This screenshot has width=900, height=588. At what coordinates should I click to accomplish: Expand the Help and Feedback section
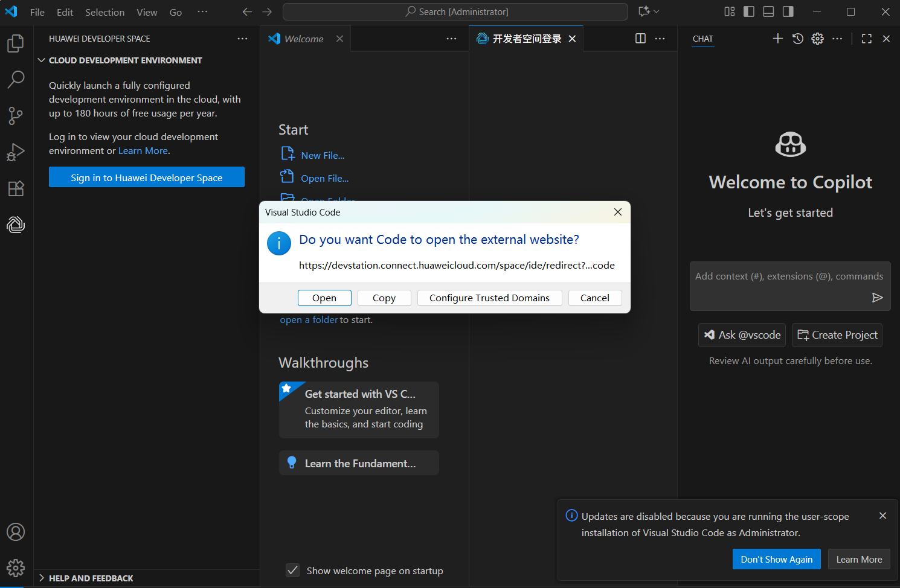[42, 578]
